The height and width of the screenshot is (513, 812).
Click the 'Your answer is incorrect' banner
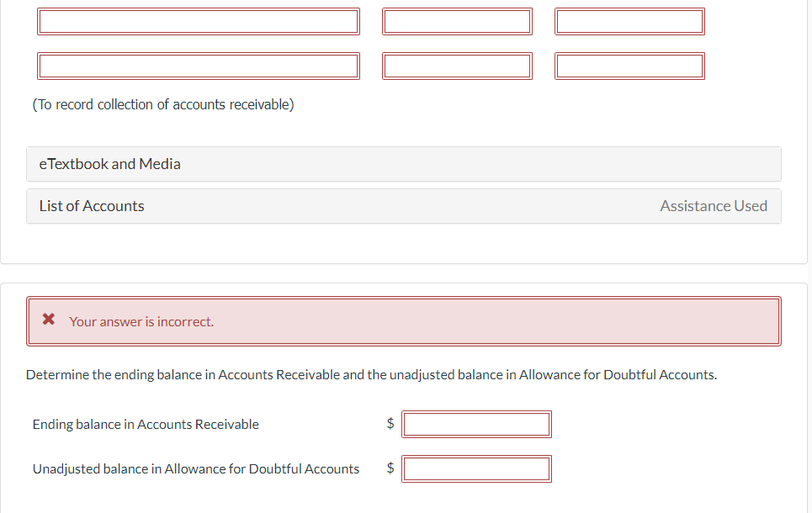(x=403, y=321)
